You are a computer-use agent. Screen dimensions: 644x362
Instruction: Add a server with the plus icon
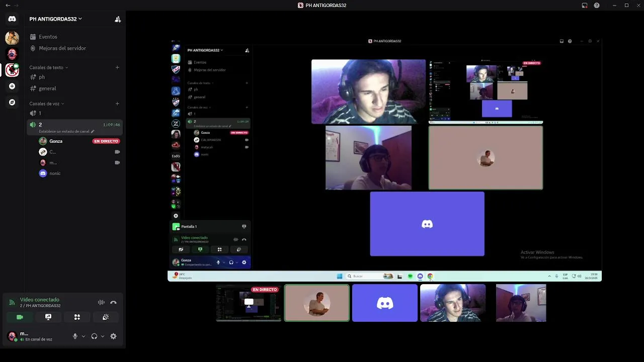(12, 86)
